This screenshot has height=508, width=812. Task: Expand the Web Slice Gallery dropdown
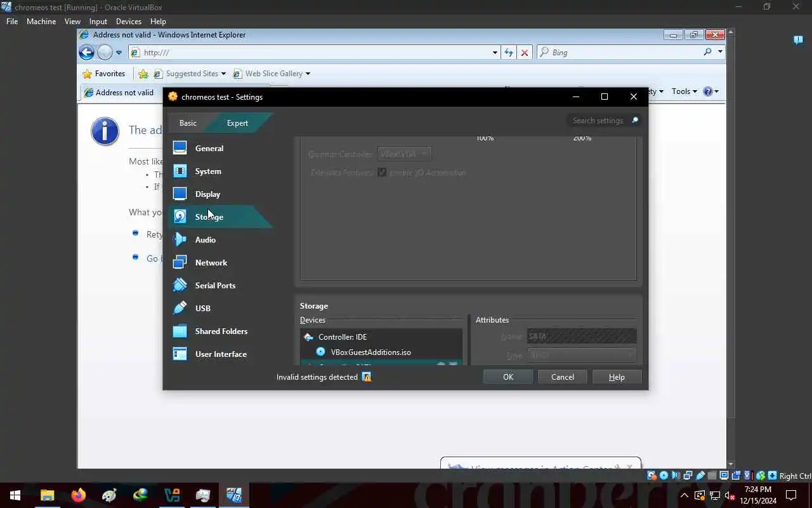coord(308,74)
